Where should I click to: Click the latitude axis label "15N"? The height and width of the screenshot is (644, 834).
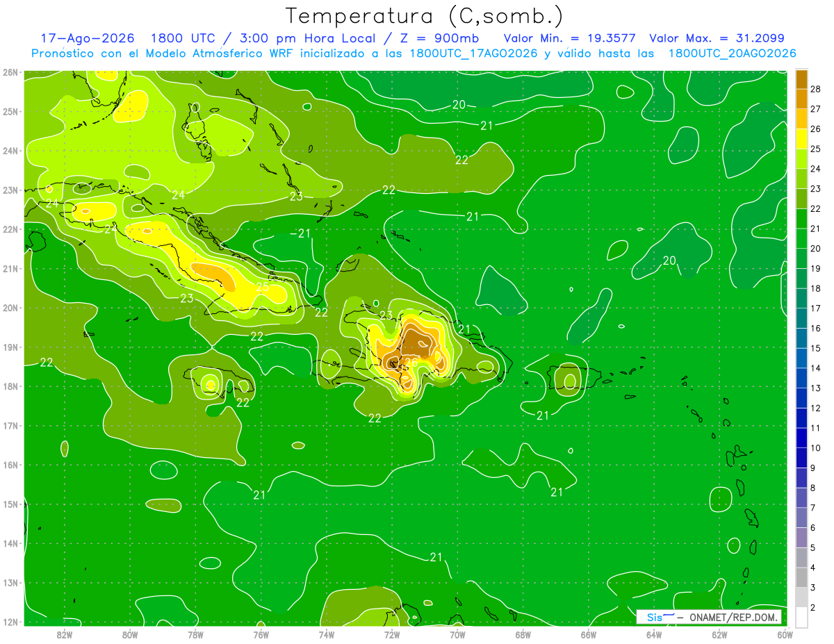[x=10, y=504]
